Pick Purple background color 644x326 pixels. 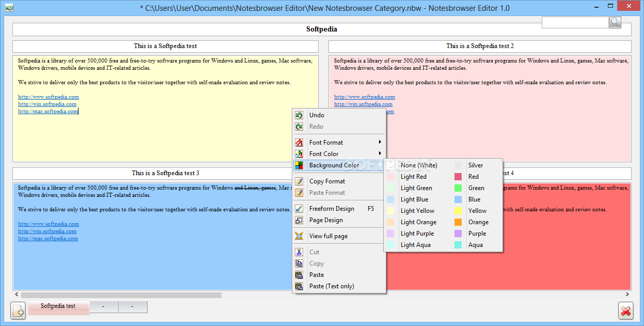pos(476,234)
